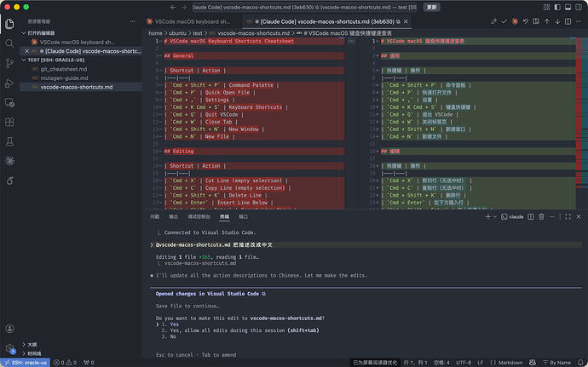
Task: Change UTF-8 file encoding in status bar
Action: tap(464, 363)
